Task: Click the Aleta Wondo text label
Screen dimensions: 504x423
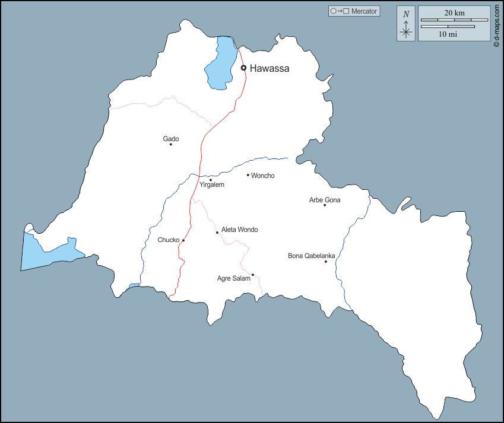Action: pyautogui.click(x=239, y=230)
